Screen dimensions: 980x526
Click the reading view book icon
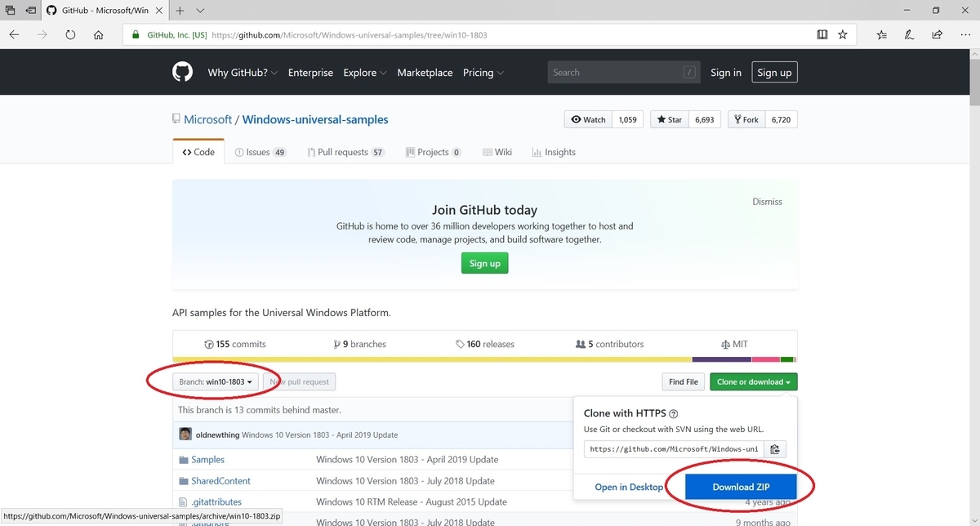coord(822,35)
